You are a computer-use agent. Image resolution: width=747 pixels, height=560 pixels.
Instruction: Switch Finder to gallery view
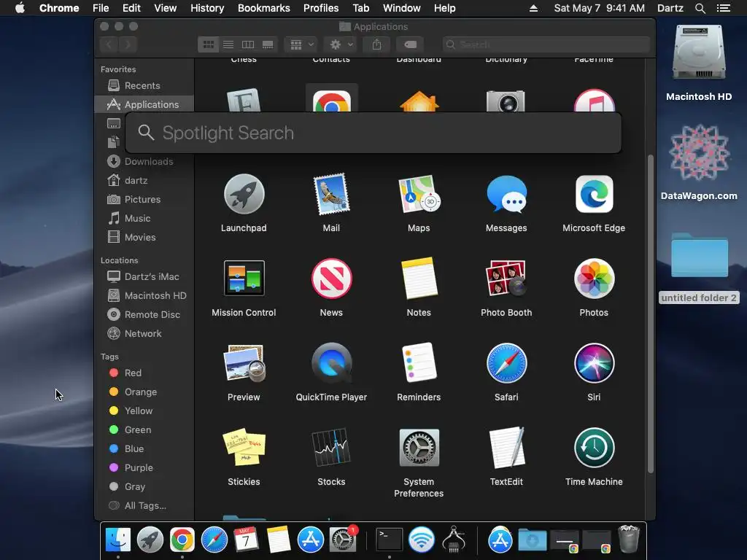pyautogui.click(x=268, y=44)
